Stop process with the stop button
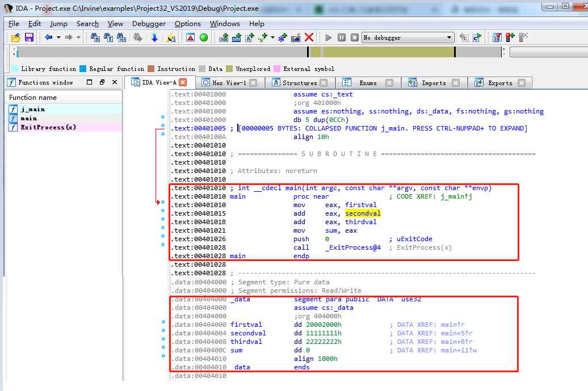This screenshot has height=391, width=588. [x=355, y=37]
